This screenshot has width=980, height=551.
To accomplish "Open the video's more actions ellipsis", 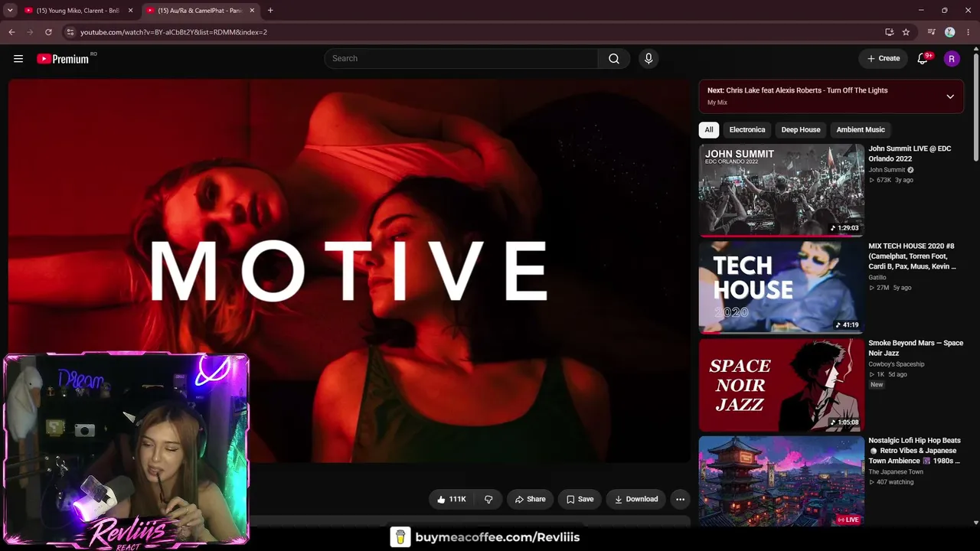I will coord(680,499).
